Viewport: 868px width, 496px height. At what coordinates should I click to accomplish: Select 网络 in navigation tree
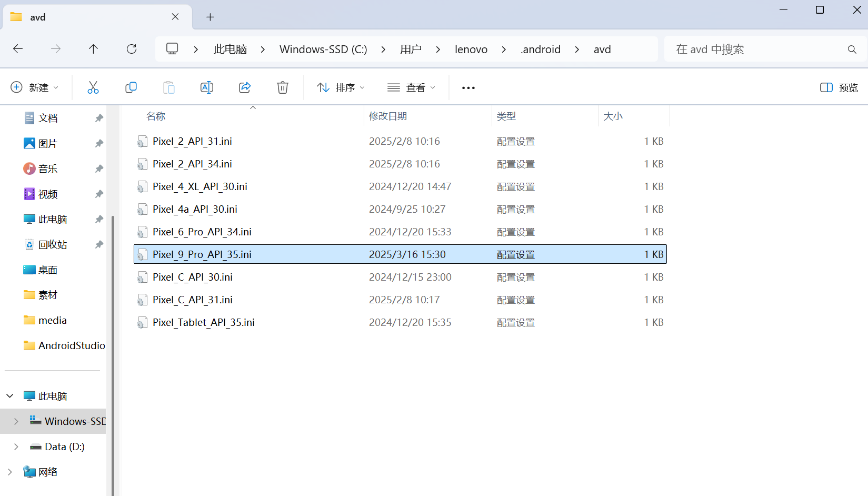point(41,472)
